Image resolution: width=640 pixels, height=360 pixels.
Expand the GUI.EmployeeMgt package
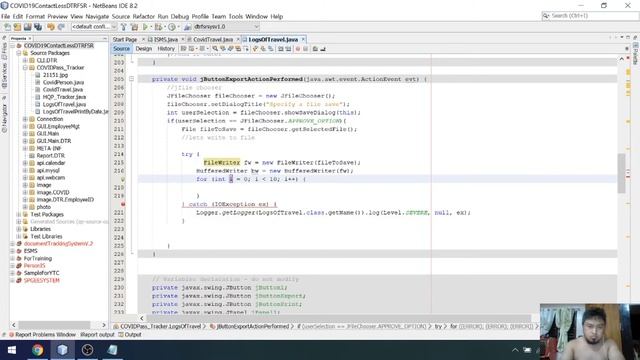pos(25,127)
